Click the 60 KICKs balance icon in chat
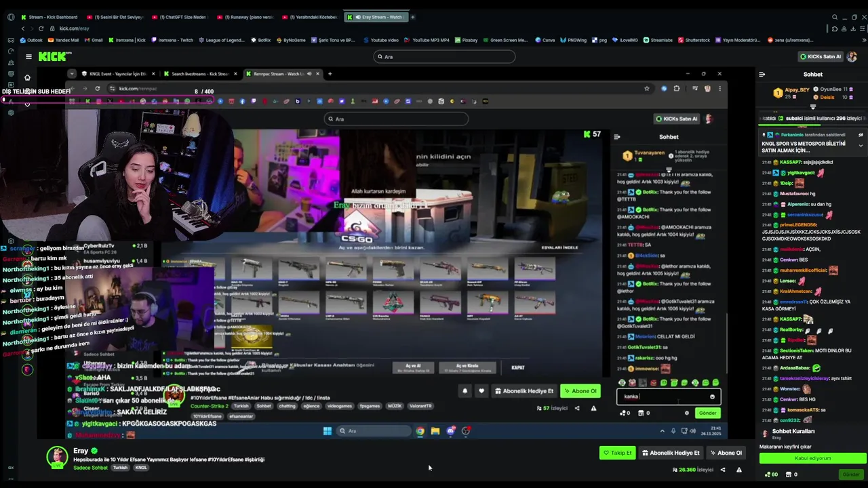This screenshot has width=868, height=488. point(767,474)
